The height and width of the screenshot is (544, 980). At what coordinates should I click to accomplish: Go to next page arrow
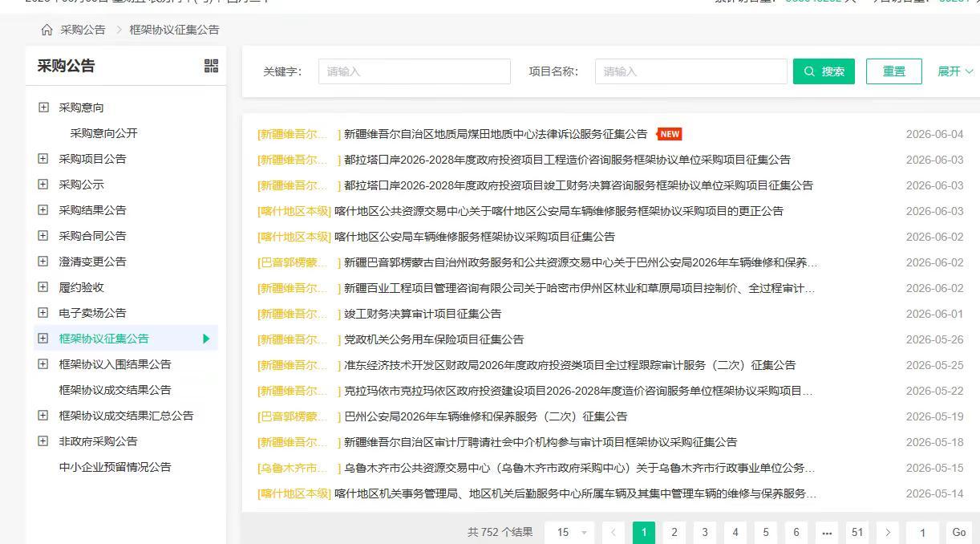[888, 532]
